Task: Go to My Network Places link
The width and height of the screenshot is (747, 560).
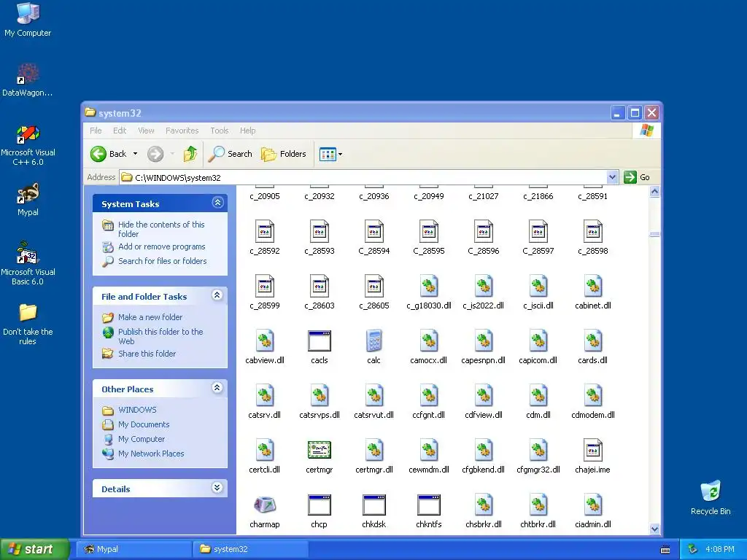Action: tap(151, 454)
